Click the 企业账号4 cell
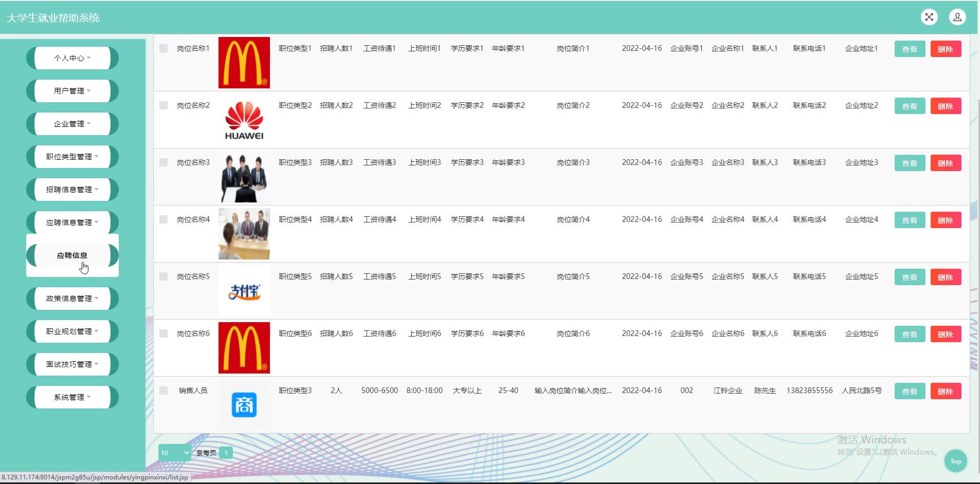 pos(687,219)
